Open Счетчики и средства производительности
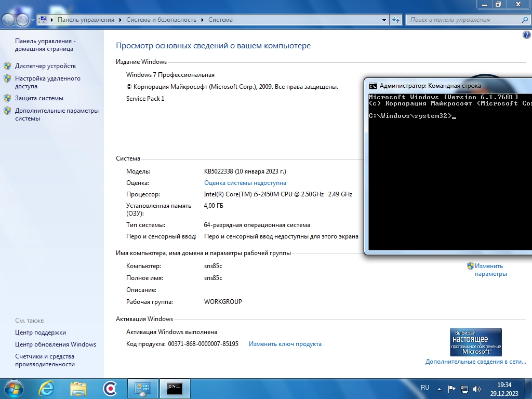Screen dimensions: 532x399 pos(45,360)
